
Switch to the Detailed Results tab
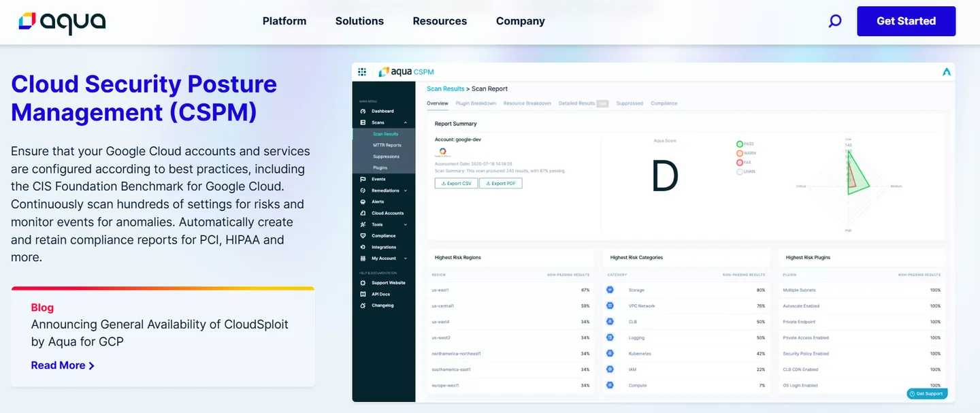click(583, 103)
